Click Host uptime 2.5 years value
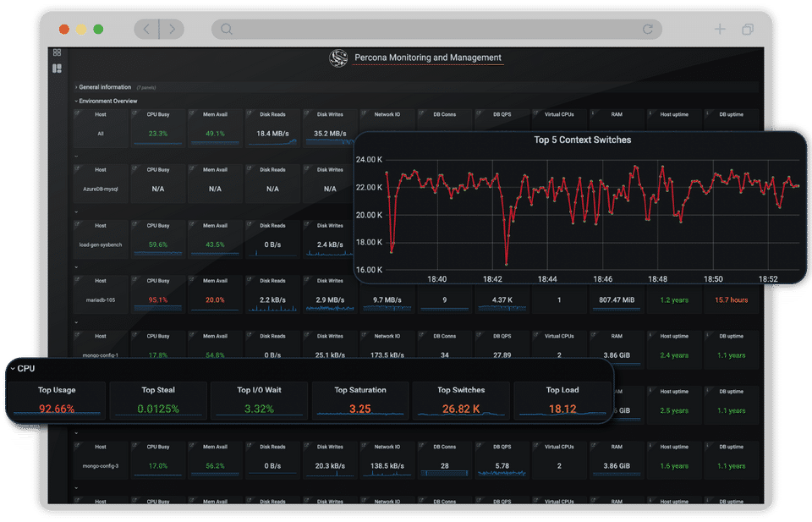812x522 pixels. [674, 410]
